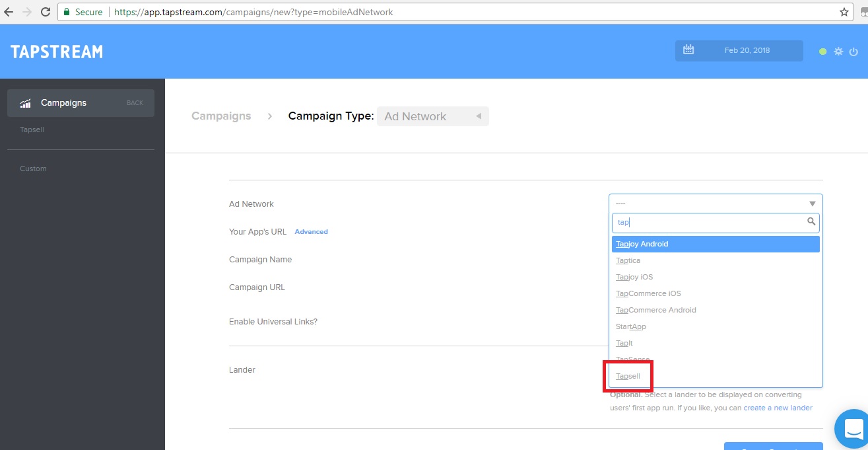Pick TapCommerce Android from the results

click(x=716, y=310)
